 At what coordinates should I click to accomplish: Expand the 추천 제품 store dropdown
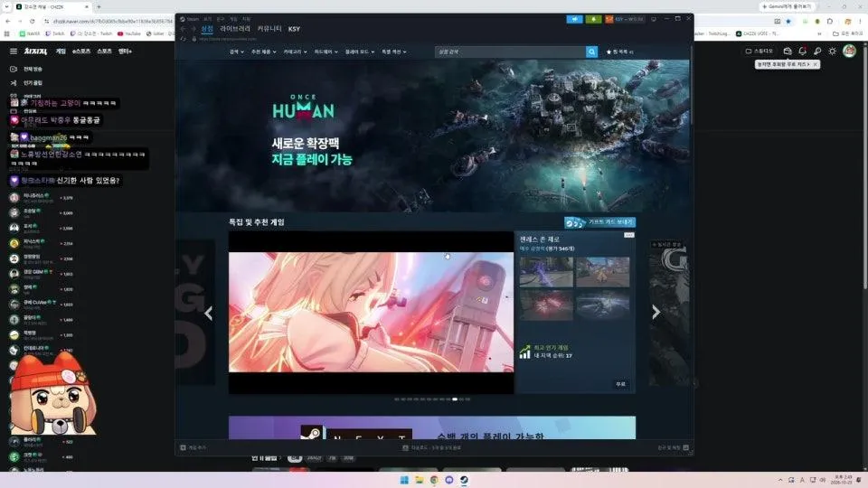pos(263,52)
